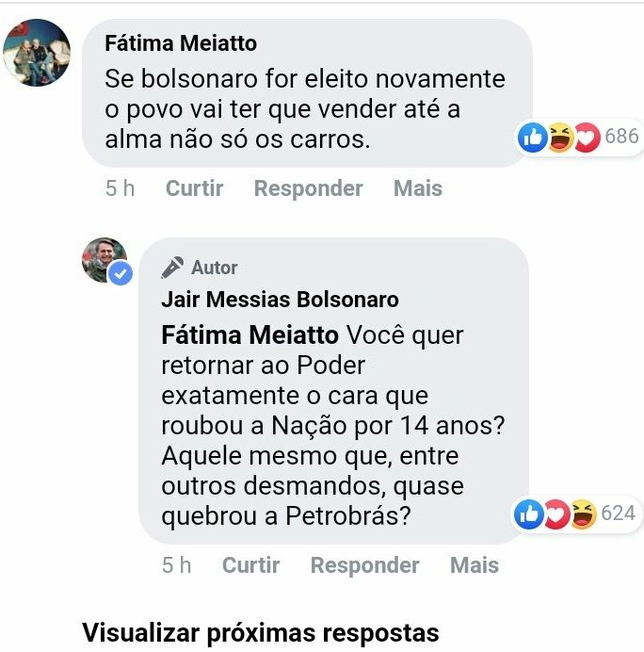This screenshot has height=652, width=644.
Task: Reply to Fátima's comment via Responder
Action: [308, 188]
